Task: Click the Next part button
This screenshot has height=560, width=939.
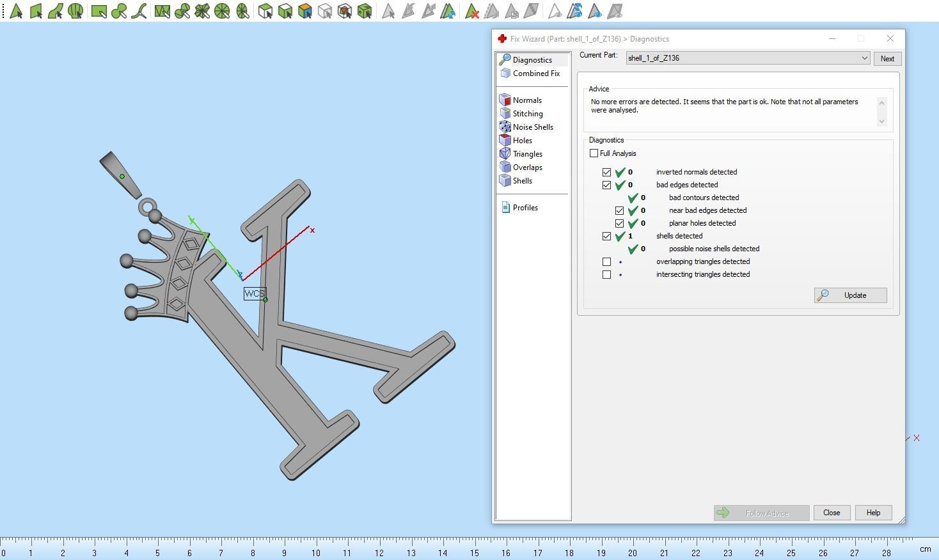Action: pos(887,59)
